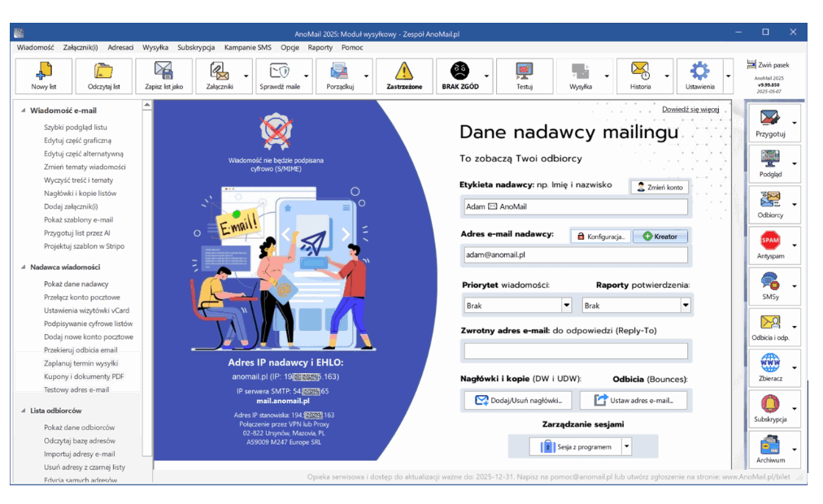The image size is (823, 504).
Task: Click the SMSy sidebar icon
Action: click(x=770, y=281)
